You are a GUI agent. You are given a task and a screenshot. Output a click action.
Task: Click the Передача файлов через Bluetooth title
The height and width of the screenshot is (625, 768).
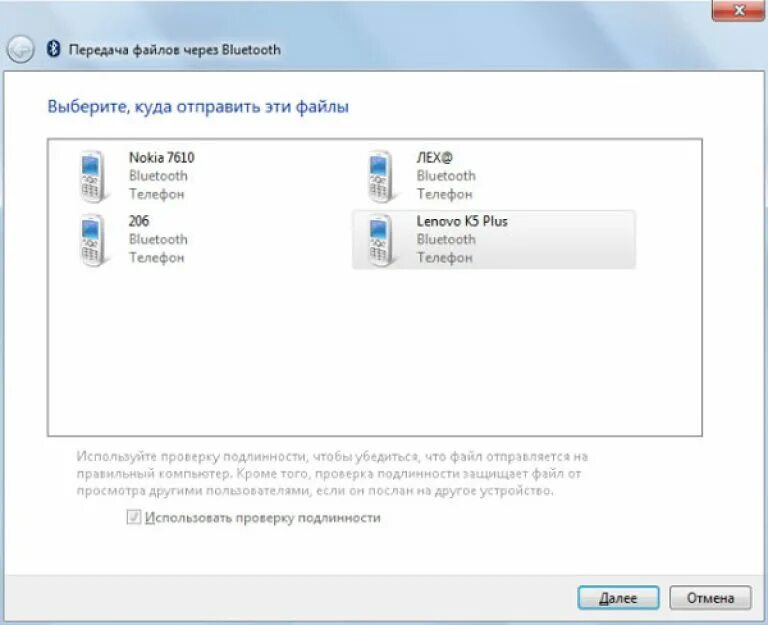(x=174, y=49)
